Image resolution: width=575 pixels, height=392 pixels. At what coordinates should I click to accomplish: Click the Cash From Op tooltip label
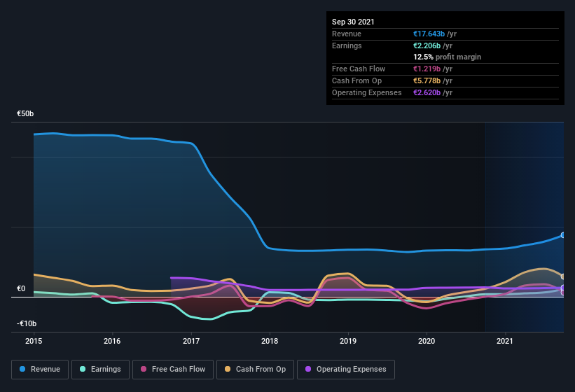click(x=356, y=80)
